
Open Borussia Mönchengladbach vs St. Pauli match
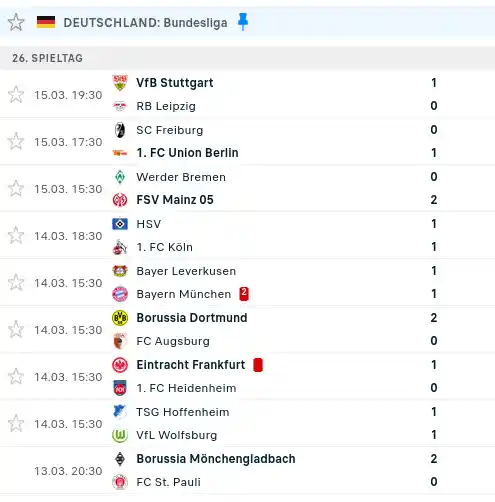pyautogui.click(x=247, y=470)
